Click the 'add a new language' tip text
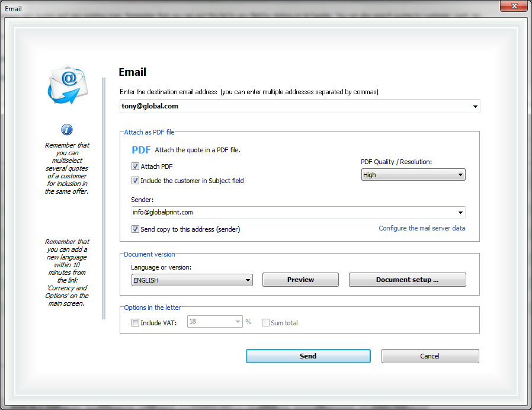Screen dimensions: 532x410 click(67, 272)
